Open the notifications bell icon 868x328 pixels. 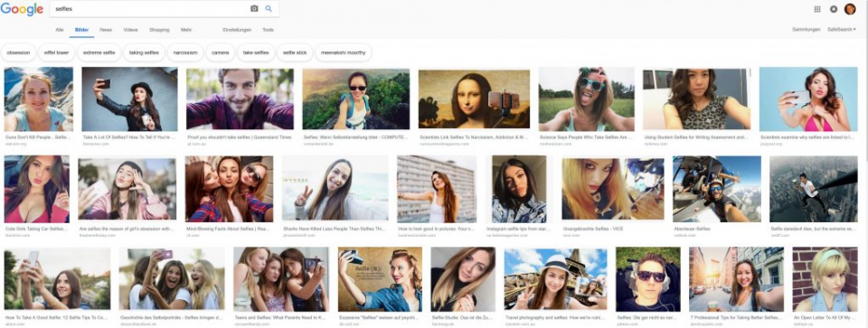tap(834, 9)
